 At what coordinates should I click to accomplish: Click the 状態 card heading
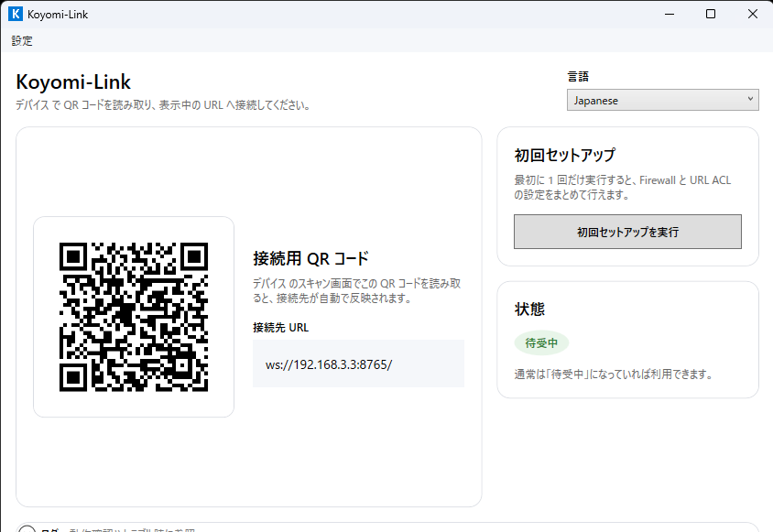(529, 309)
